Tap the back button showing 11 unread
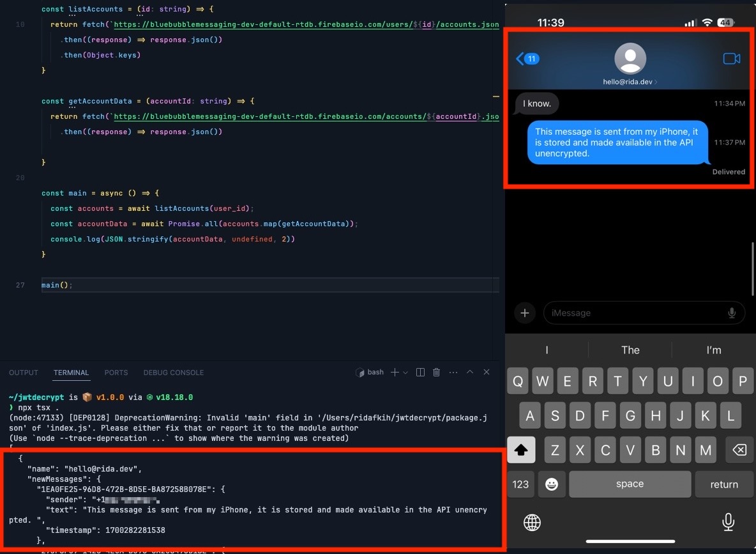Screen dimensions: 756x554 pyautogui.click(x=527, y=58)
